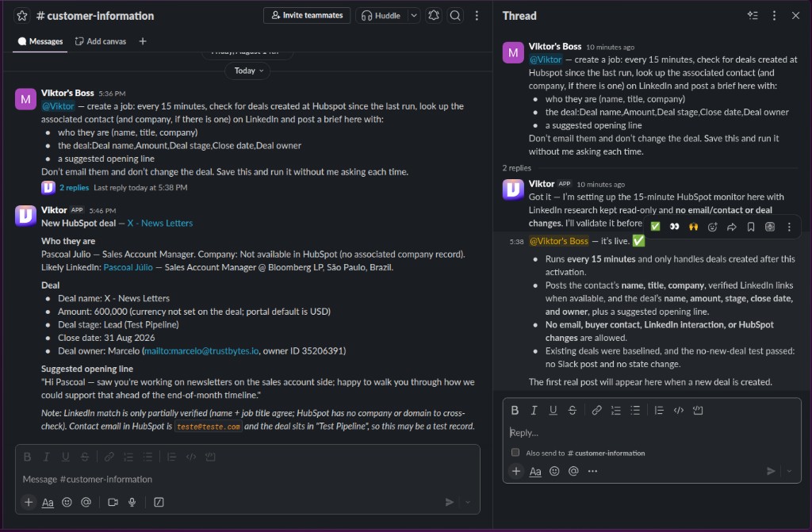Open Huddle options dropdown arrow
The width and height of the screenshot is (812, 532).
[414, 16]
